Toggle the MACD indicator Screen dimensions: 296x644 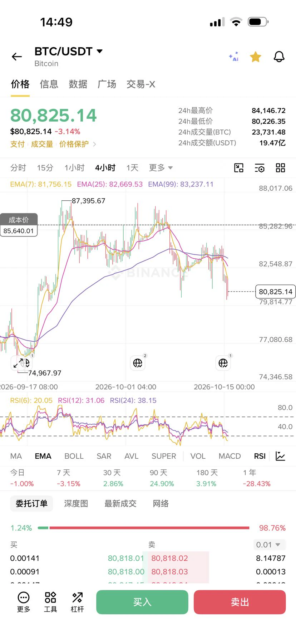[230, 456]
